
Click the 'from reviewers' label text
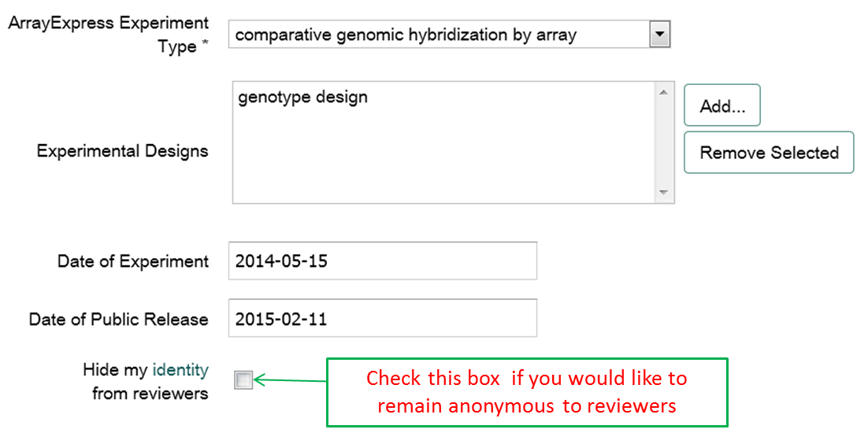150,393
